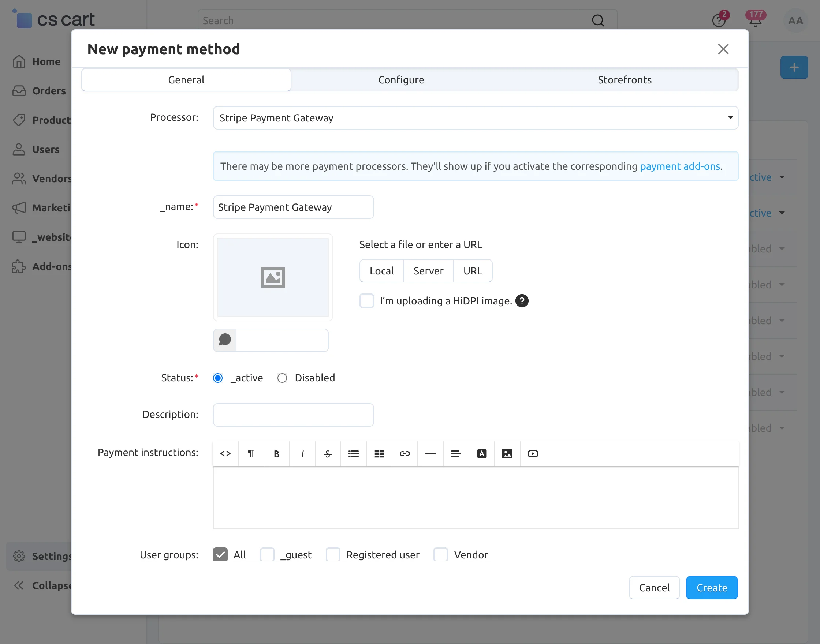The width and height of the screenshot is (820, 644).
Task: Follow the payment add-ons link
Action: click(x=680, y=166)
